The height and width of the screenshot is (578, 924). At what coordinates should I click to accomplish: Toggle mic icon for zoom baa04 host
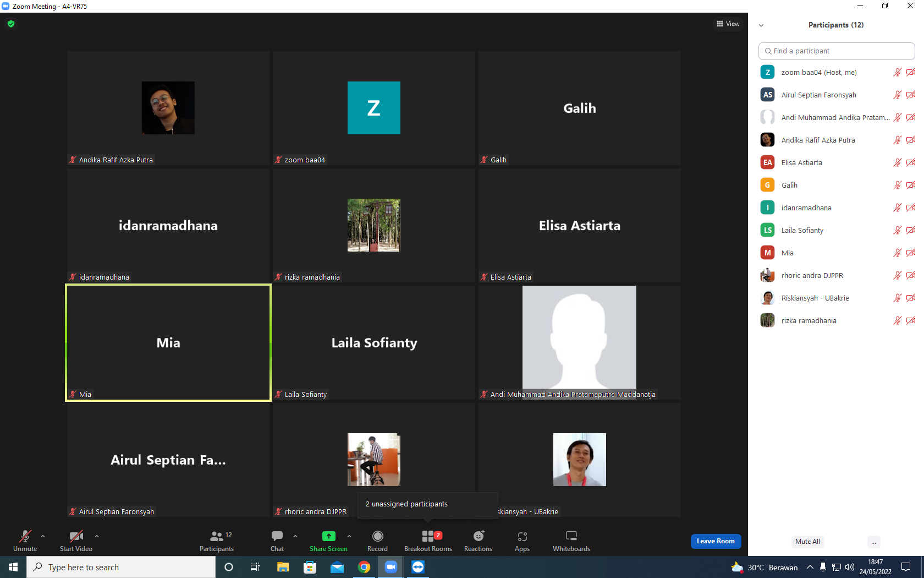coord(898,72)
